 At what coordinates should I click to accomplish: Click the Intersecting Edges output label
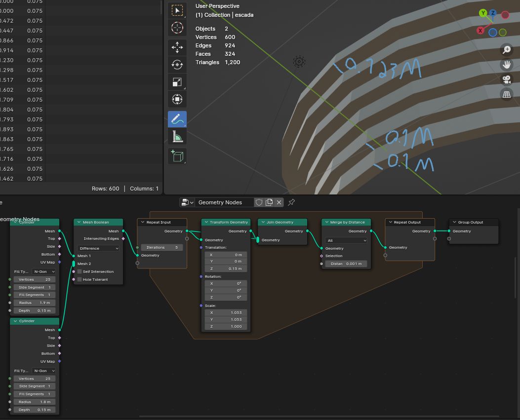101,239
